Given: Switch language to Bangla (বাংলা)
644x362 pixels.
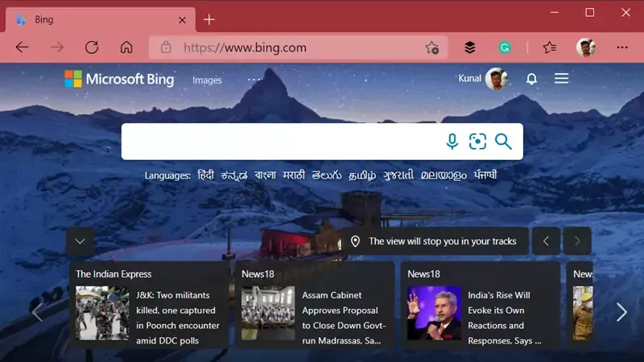Looking at the screenshot, I should 265,175.
